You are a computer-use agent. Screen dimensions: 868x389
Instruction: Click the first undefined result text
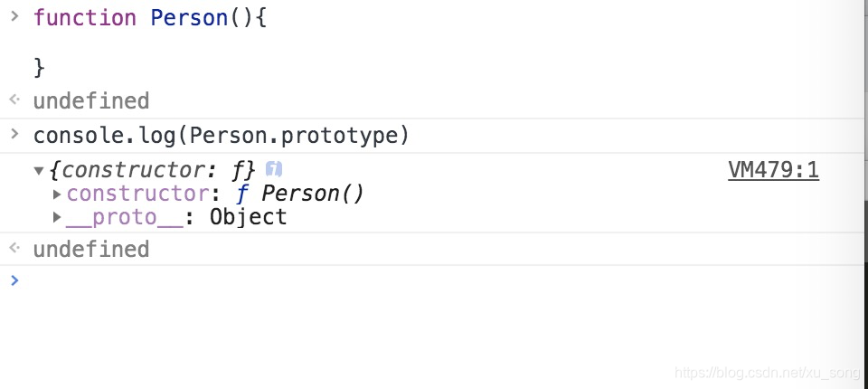click(91, 100)
